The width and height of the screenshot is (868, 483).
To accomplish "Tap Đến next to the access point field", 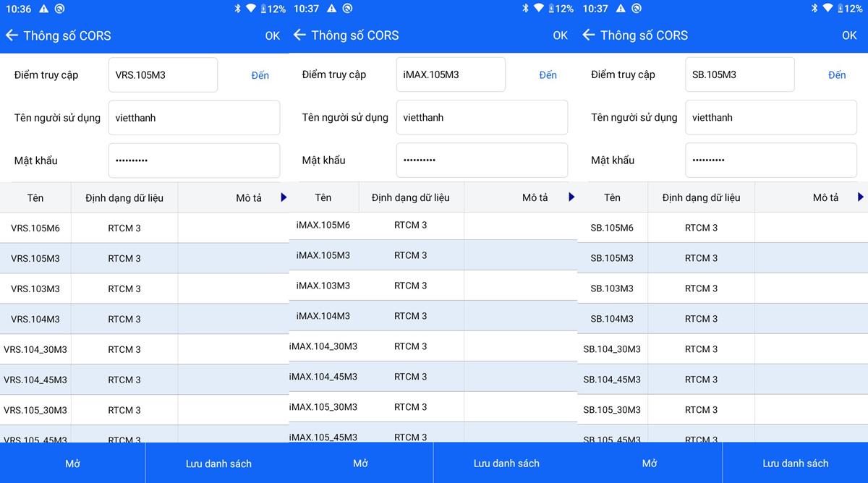I will coord(261,74).
